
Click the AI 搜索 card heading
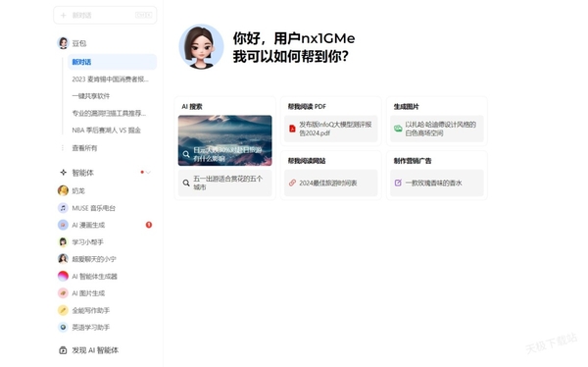[192, 107]
